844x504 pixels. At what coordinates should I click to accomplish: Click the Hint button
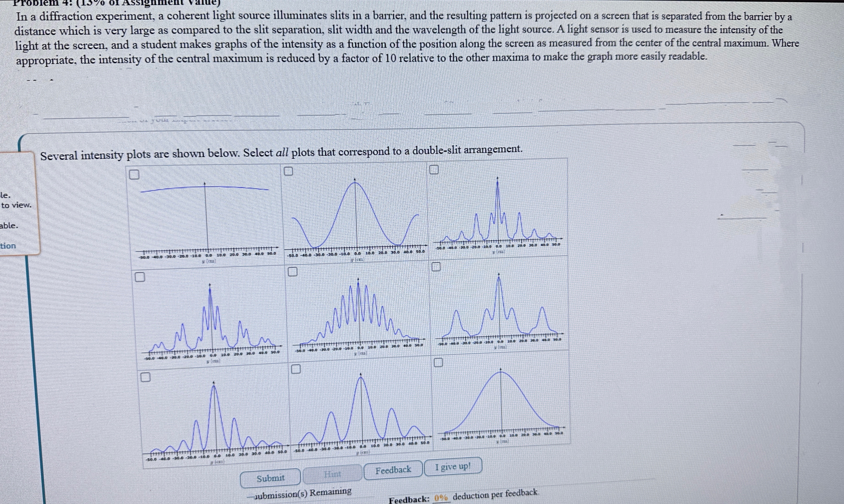tap(332, 474)
